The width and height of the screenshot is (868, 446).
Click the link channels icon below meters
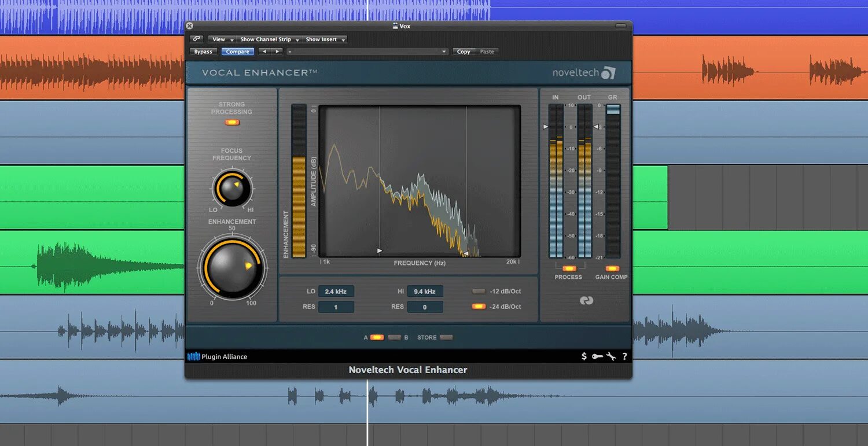point(586,301)
